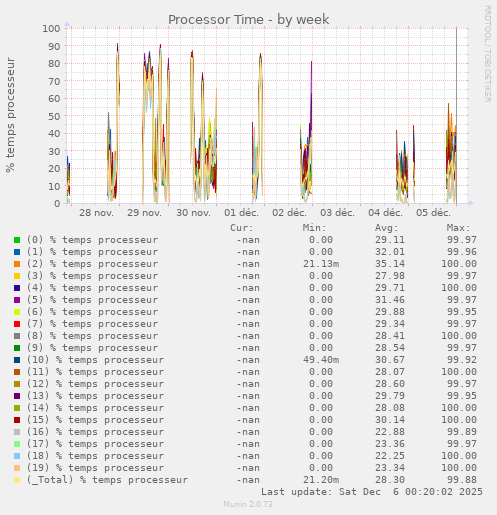Click the pale yellow swatch for _Total

point(17,480)
